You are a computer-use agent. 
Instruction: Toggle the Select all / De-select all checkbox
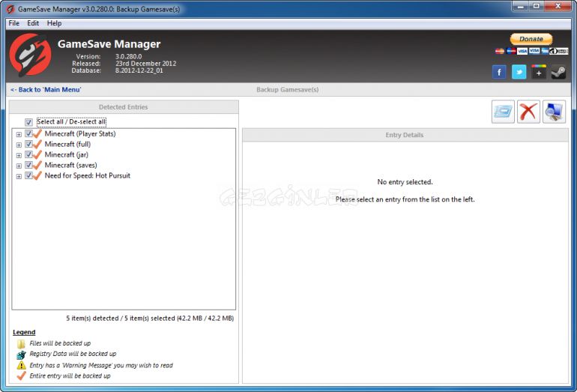(28, 121)
